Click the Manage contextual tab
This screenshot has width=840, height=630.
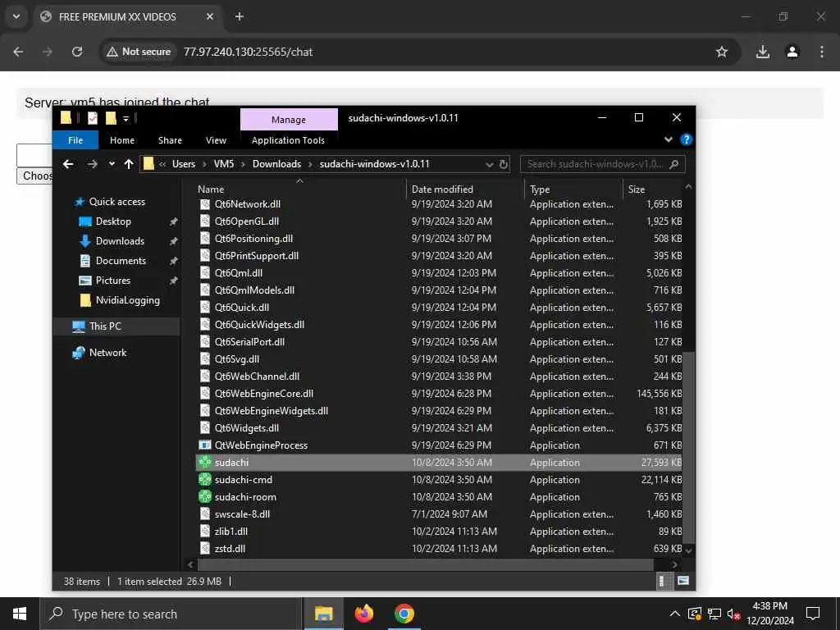coord(289,120)
